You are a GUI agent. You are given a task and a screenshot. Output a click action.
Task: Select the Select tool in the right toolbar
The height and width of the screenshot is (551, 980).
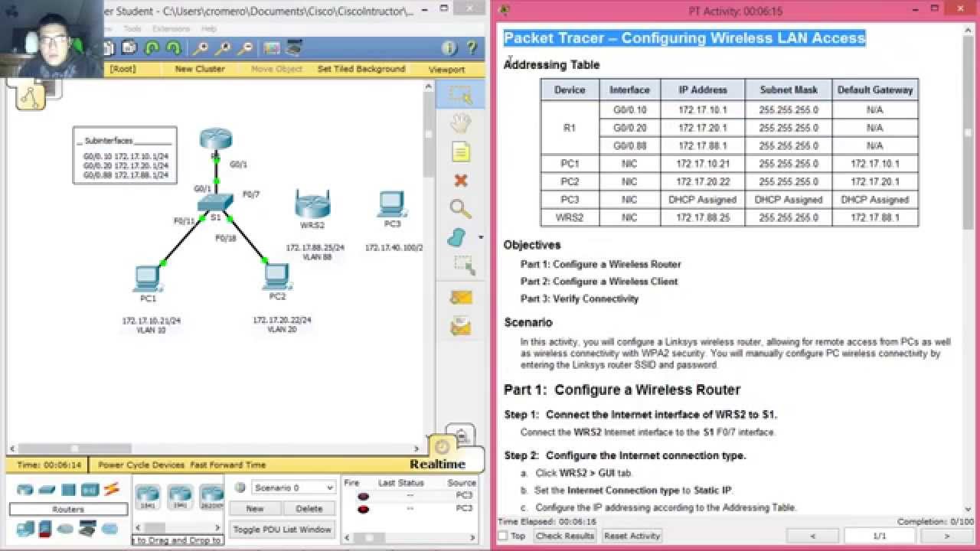pyautogui.click(x=460, y=94)
